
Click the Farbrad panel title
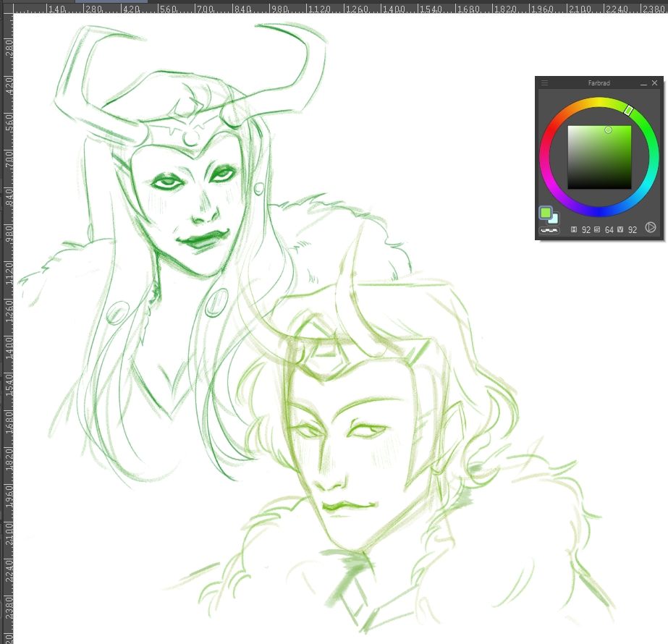599,83
